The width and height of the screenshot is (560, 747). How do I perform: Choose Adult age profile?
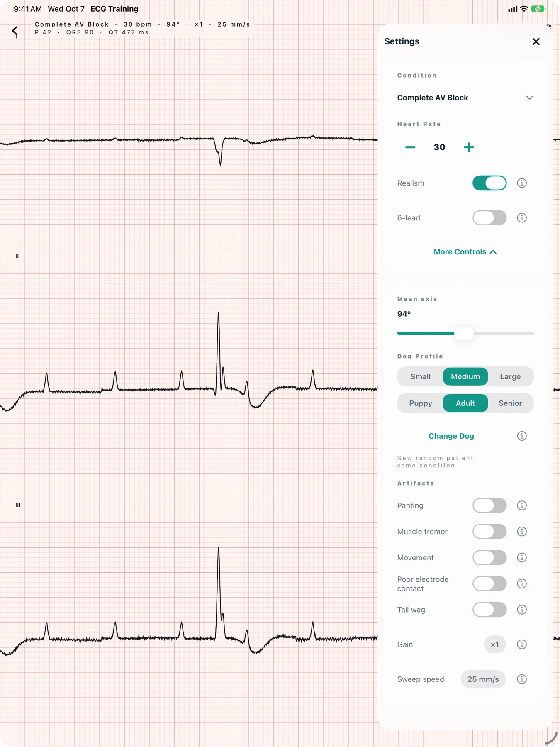tap(465, 403)
